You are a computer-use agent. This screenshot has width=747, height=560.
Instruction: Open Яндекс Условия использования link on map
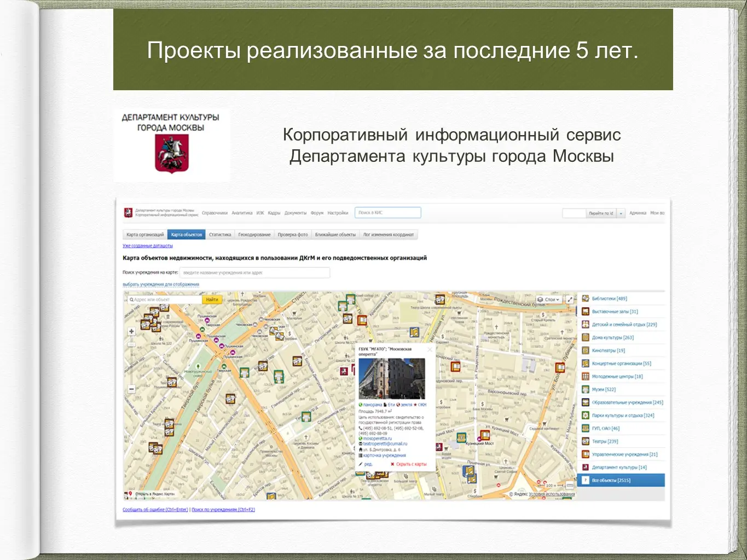tap(552, 494)
